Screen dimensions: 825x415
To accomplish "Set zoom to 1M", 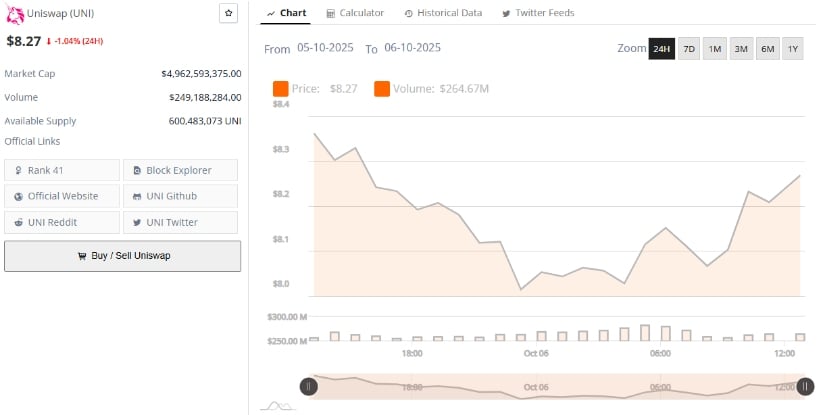I will coord(715,49).
